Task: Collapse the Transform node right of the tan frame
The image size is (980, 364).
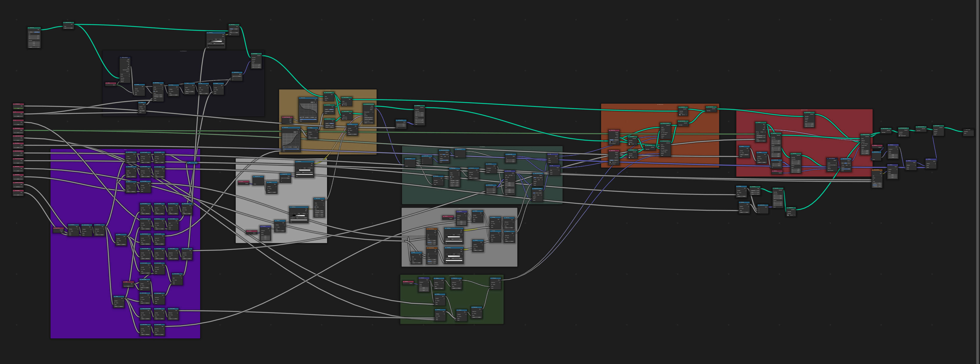Action: pos(415,106)
